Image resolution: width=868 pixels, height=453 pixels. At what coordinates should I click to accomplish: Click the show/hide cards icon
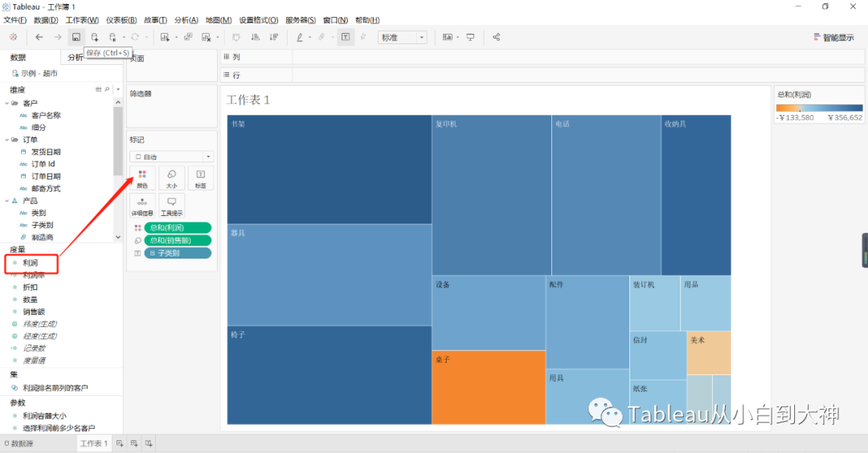pyautogui.click(x=448, y=37)
